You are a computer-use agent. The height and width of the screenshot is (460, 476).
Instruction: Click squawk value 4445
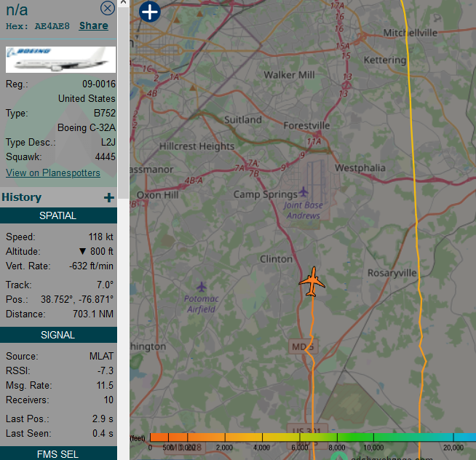tap(106, 157)
